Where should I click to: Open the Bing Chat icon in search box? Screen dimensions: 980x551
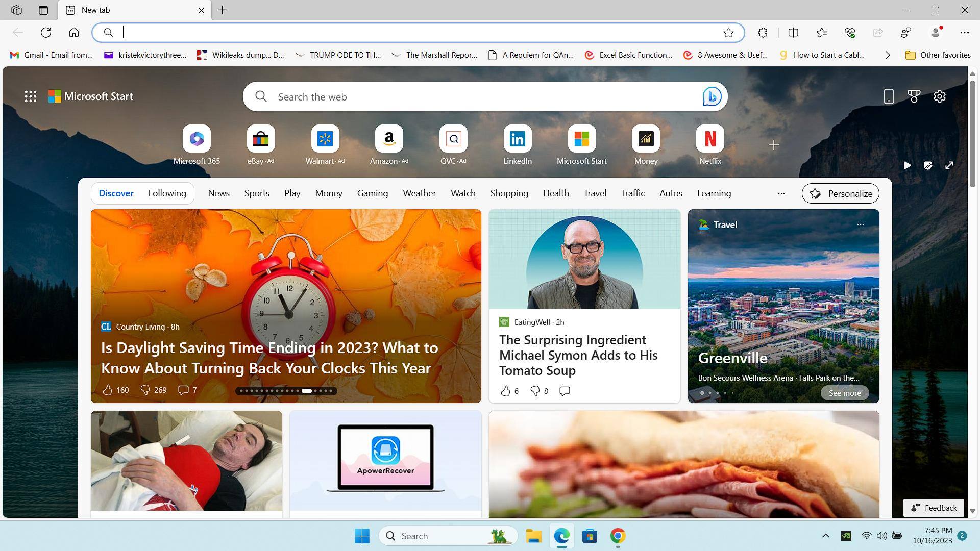(712, 96)
